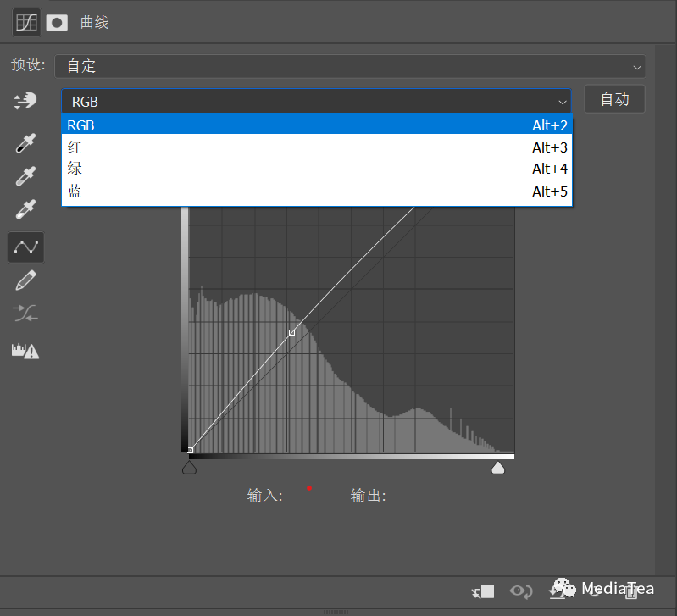Choose 蓝 channel option

(x=317, y=191)
